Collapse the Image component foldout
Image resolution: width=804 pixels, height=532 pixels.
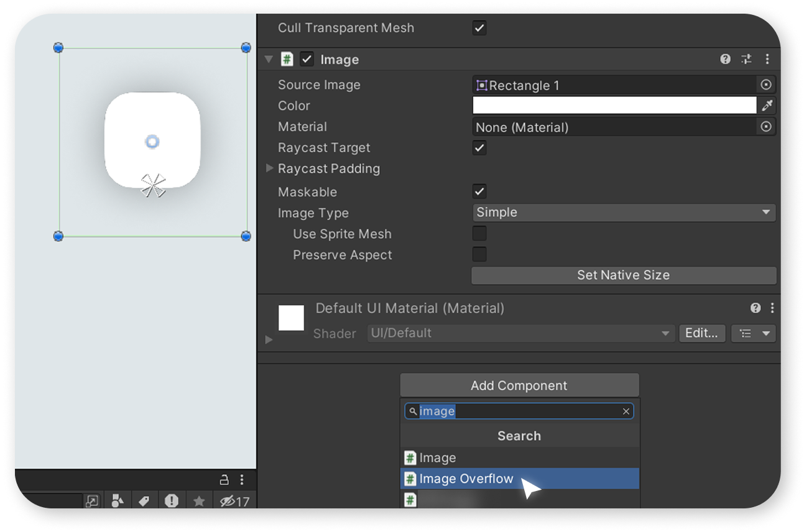point(269,59)
